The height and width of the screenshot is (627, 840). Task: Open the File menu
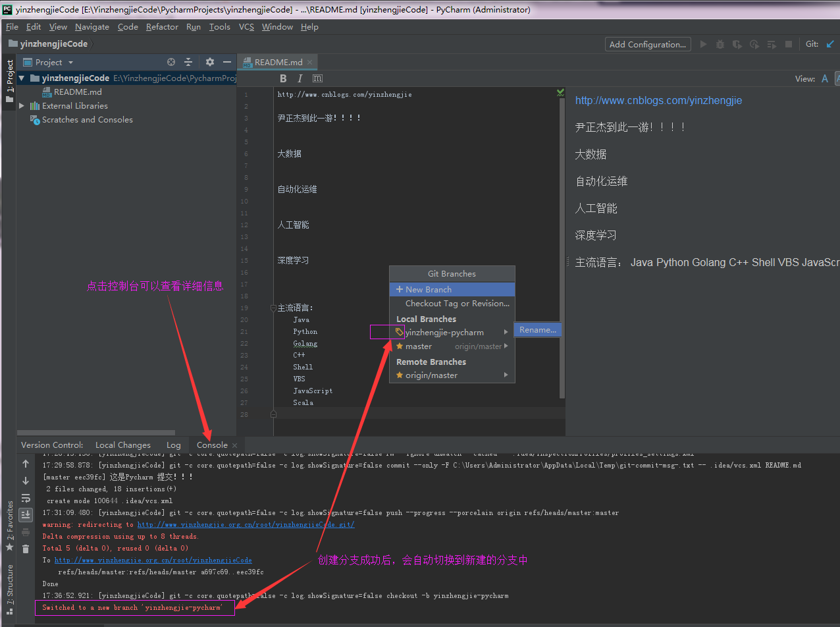[x=12, y=27]
